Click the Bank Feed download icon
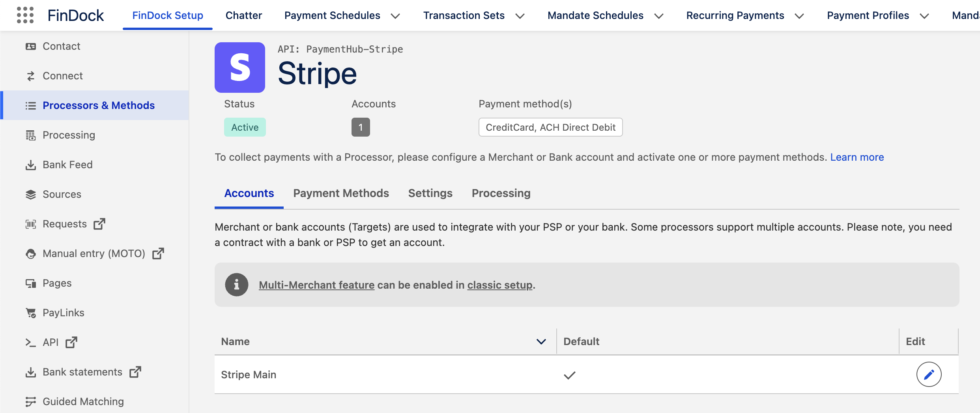The image size is (980, 413). pos(31,165)
